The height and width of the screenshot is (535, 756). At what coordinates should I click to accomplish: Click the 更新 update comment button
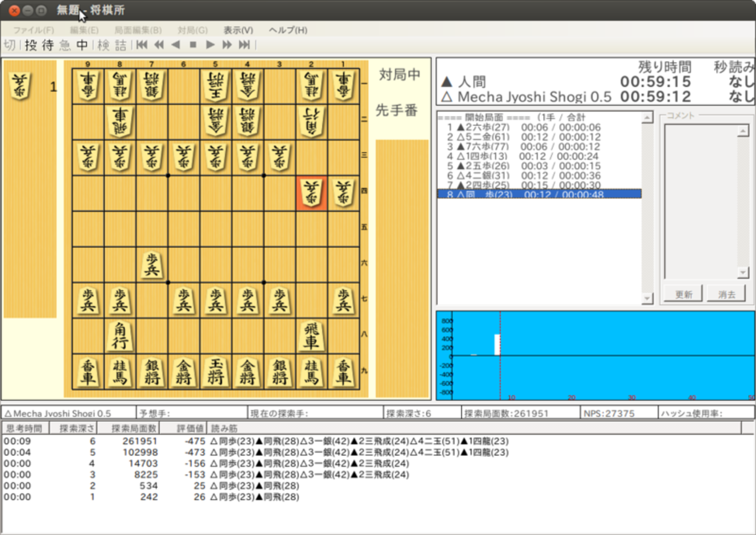tap(683, 294)
